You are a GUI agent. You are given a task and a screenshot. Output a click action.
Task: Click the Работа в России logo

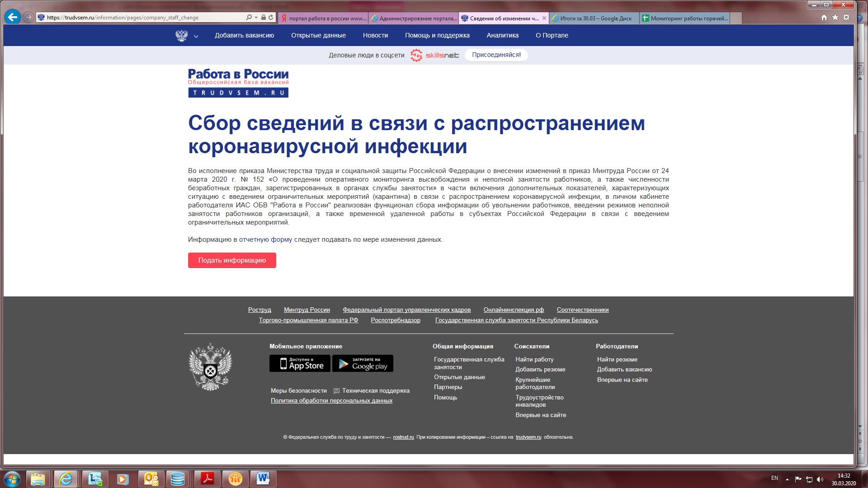point(238,83)
